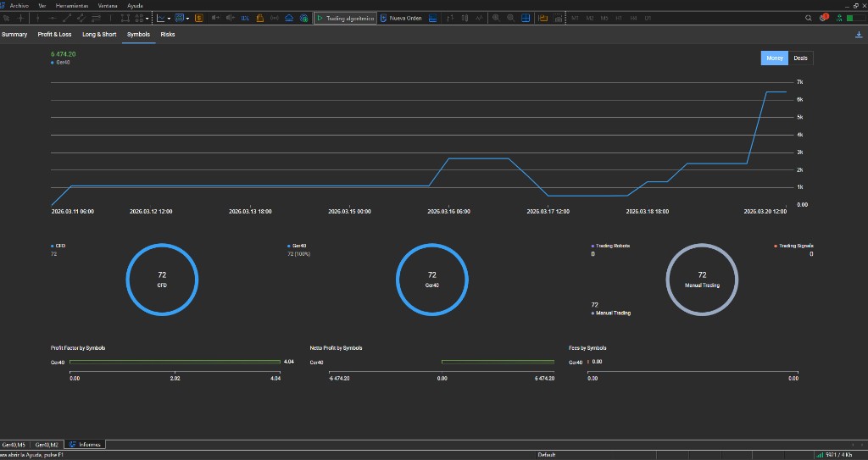Select the Money view toggle
Image resolution: width=868 pixels, height=460 pixels.
[x=774, y=58]
